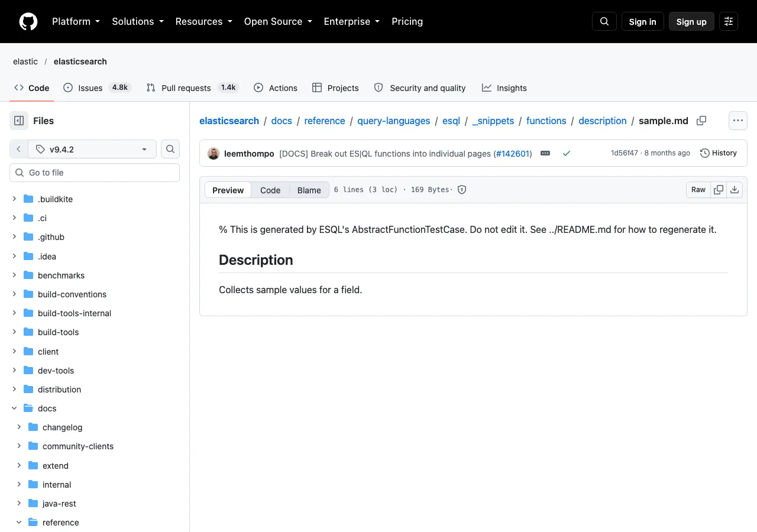Open pull request #142601 link

tap(513, 153)
